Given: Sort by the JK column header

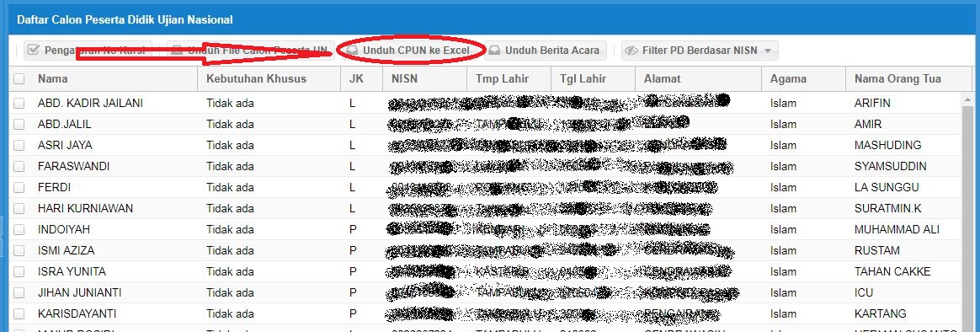Looking at the screenshot, I should point(362,78).
